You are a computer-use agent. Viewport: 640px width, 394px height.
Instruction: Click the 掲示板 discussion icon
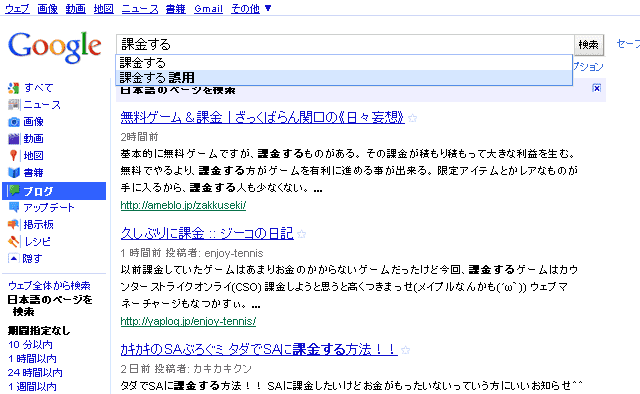pos(13,224)
